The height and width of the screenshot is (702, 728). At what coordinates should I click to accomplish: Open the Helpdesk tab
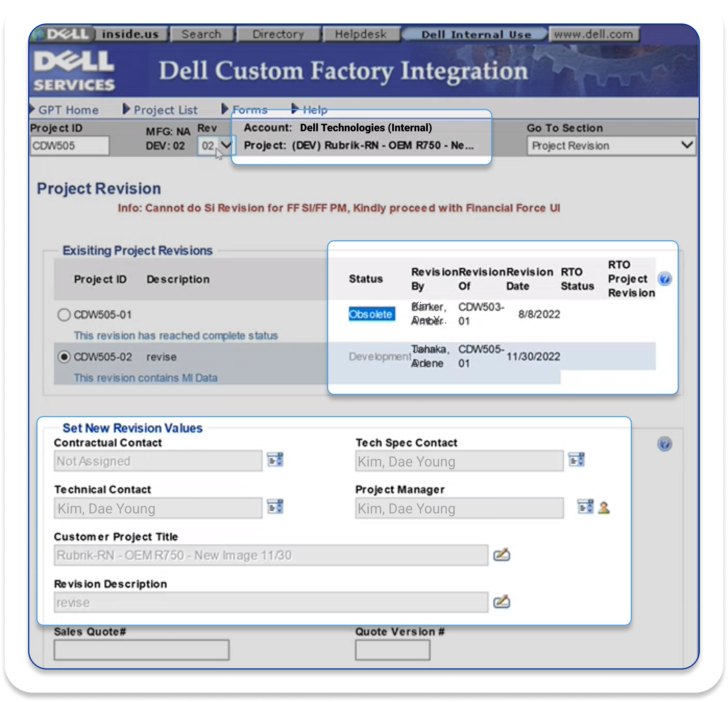[361, 34]
